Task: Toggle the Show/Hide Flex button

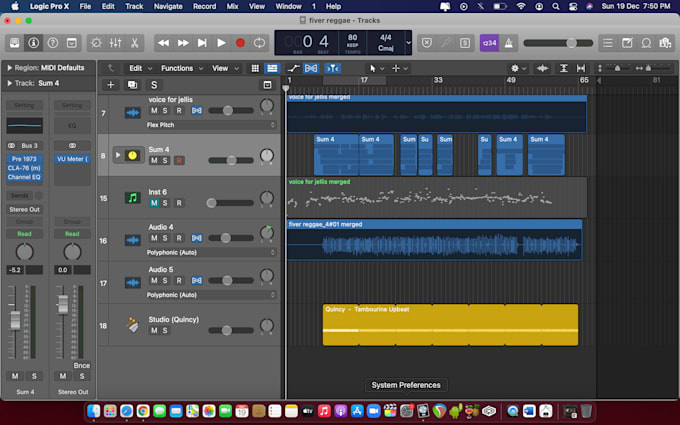Action: click(311, 68)
